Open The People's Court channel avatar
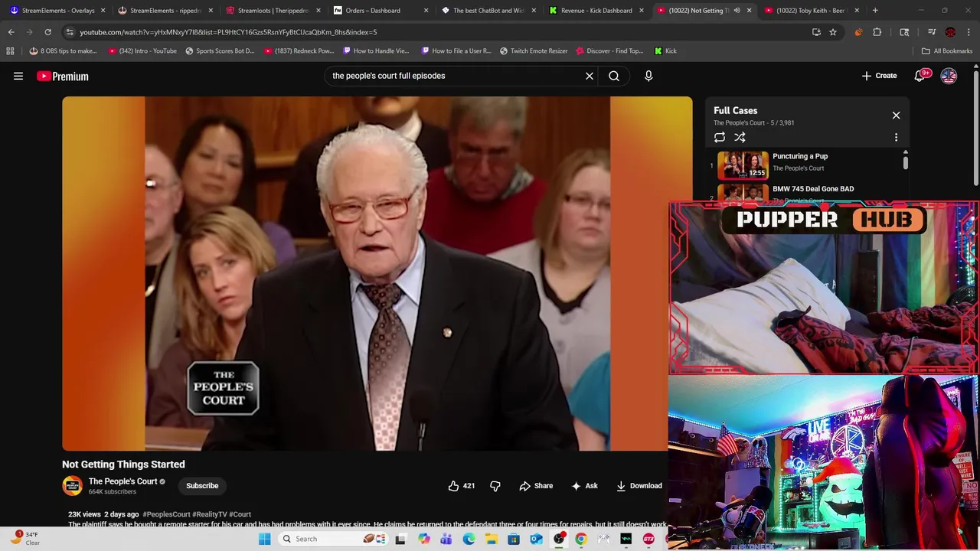The width and height of the screenshot is (980, 551). (72, 486)
